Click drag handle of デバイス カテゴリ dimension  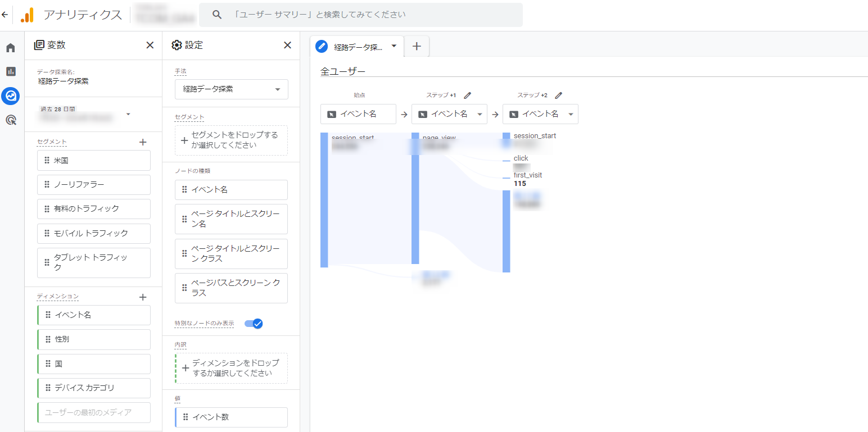[48, 388]
